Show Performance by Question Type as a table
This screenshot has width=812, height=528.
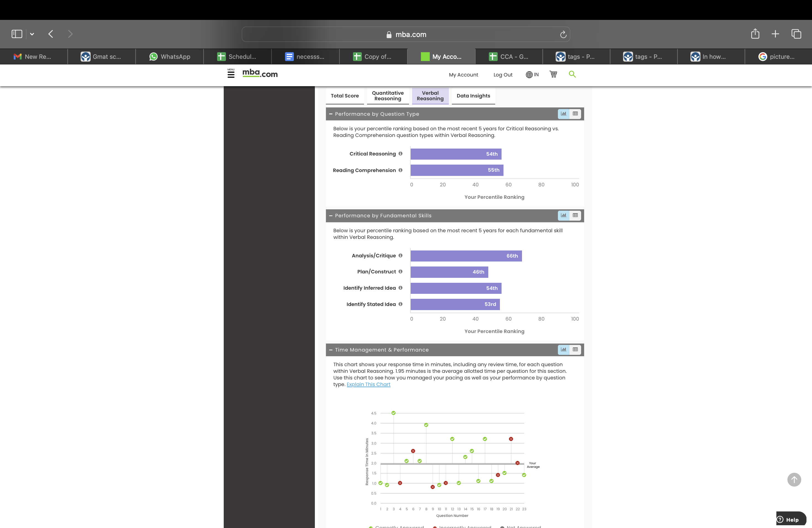576,114
